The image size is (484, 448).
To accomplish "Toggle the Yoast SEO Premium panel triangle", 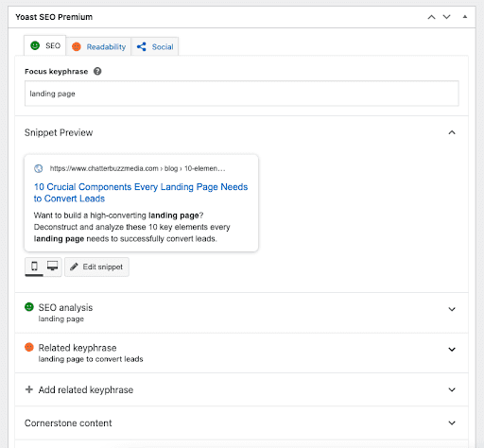I will 465,17.
